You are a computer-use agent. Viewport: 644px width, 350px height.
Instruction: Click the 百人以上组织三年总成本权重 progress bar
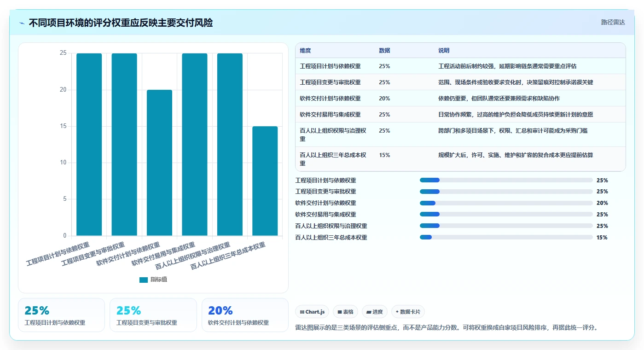[506, 237]
